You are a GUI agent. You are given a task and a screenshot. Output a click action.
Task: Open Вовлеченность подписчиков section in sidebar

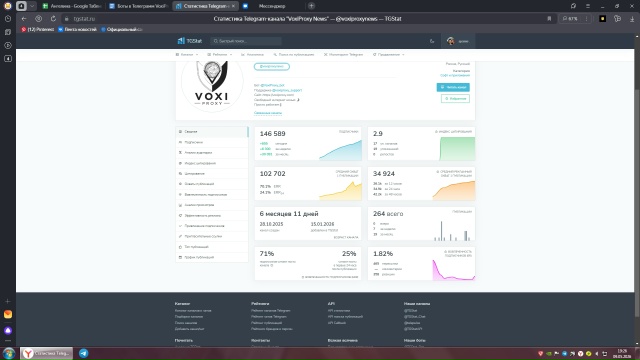212,195
